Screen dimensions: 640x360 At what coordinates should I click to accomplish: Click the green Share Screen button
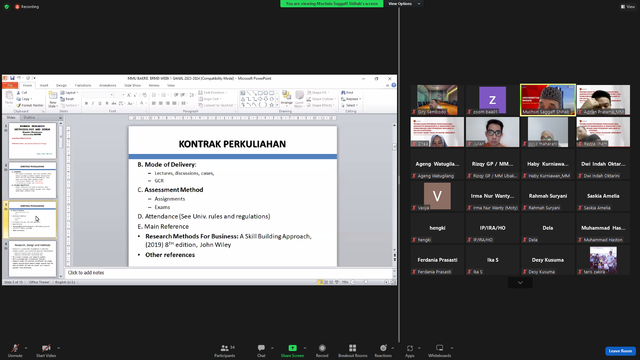tap(292, 350)
